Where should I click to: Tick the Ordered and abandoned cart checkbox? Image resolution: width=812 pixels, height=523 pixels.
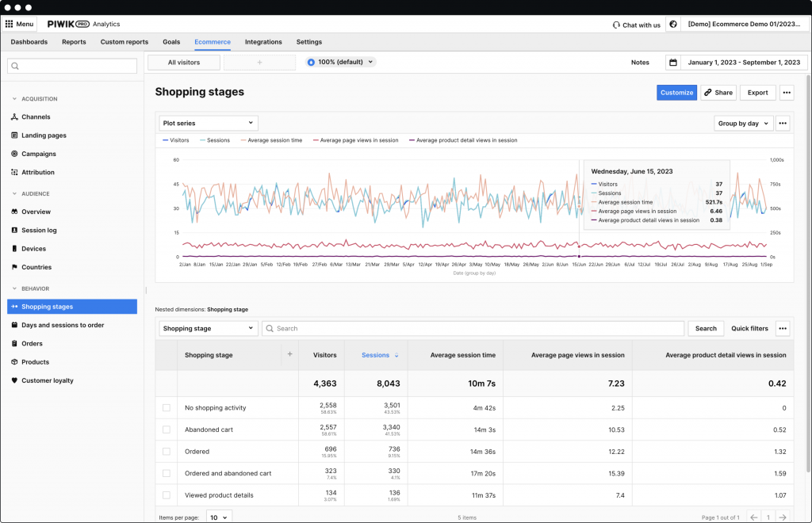click(167, 473)
